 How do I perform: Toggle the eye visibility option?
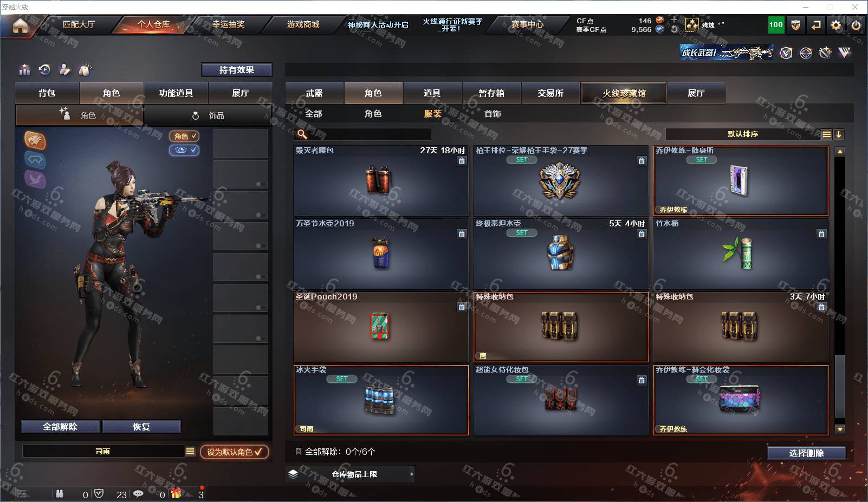click(184, 150)
